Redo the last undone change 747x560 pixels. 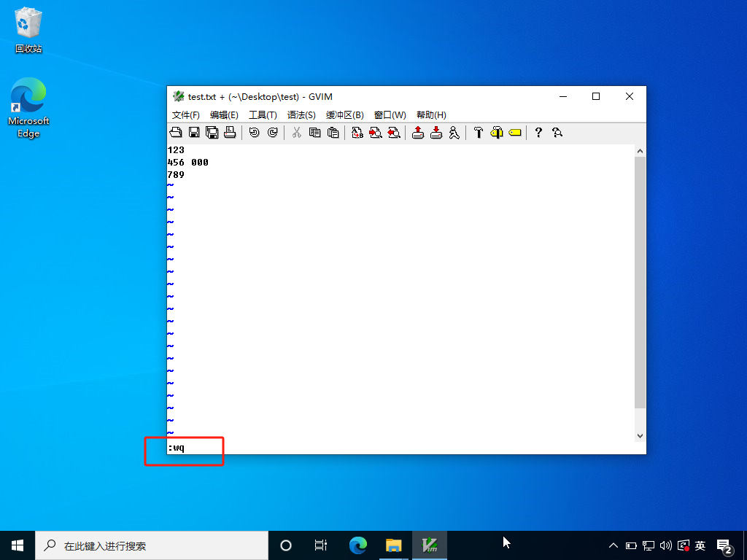coord(272,133)
